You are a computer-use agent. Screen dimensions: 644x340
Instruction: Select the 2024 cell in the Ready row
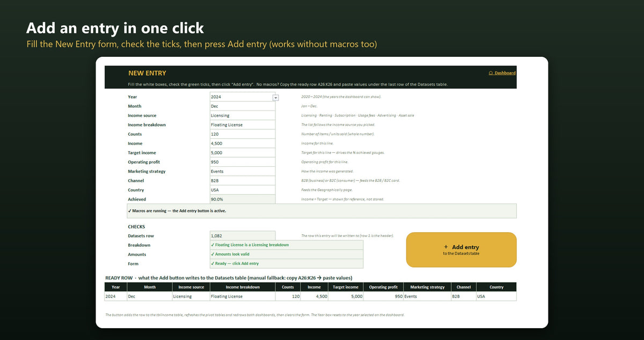[x=116, y=296]
